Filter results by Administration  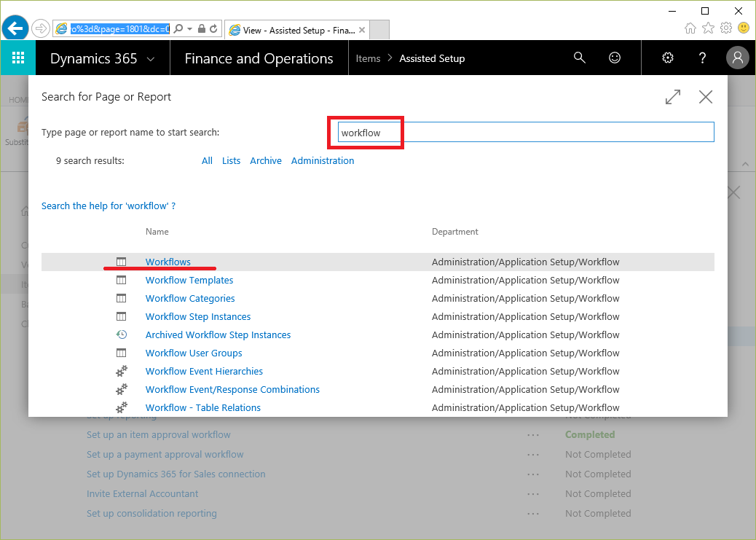coord(323,161)
